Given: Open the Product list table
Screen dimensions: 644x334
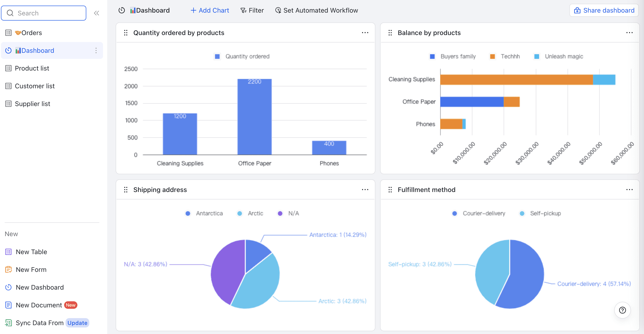Looking at the screenshot, I should [32, 68].
